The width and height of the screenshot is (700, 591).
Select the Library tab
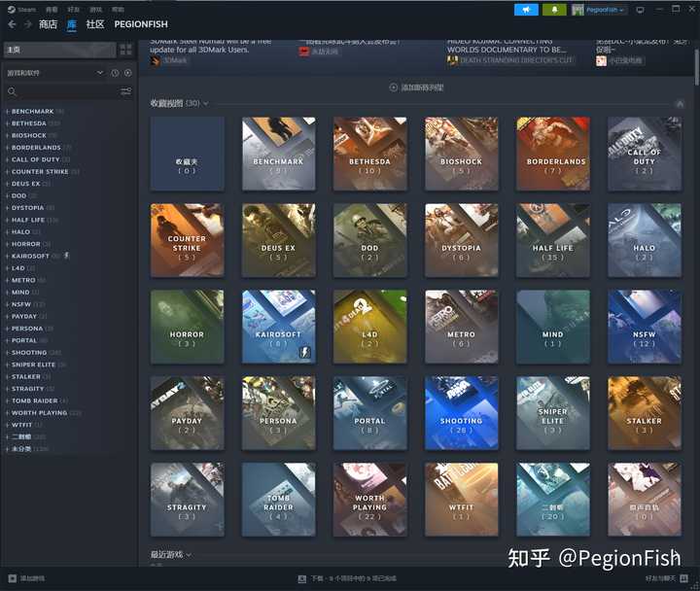click(71, 24)
